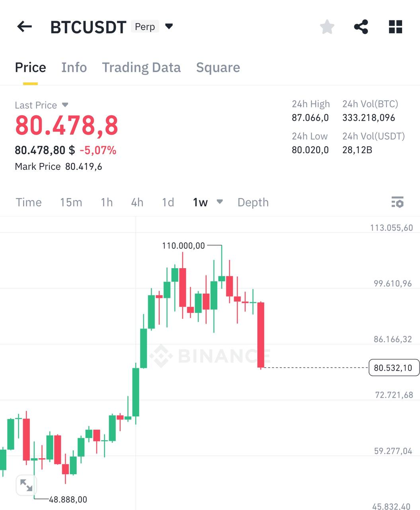Click the 80.532,10 price tag label

(394, 368)
